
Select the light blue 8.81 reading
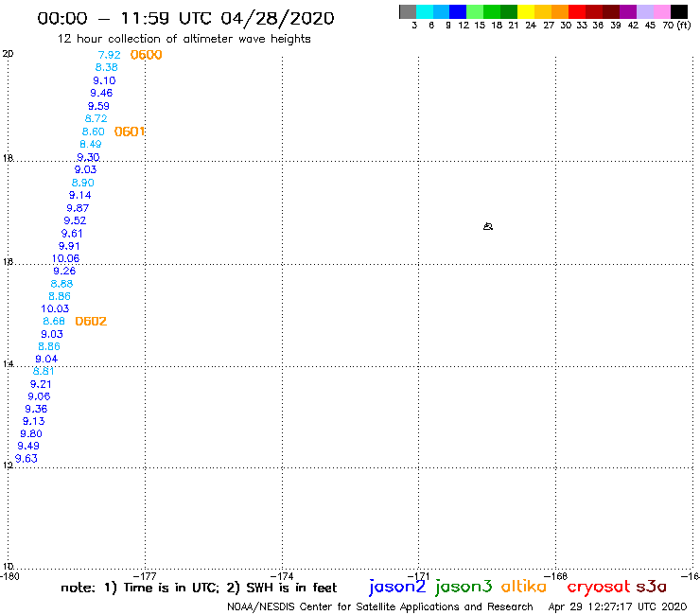(x=44, y=371)
